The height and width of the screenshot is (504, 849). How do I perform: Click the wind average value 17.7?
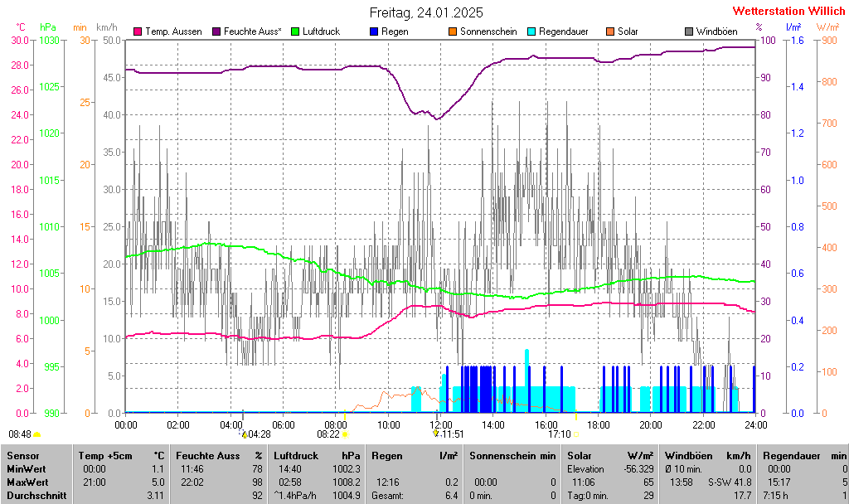(x=742, y=496)
